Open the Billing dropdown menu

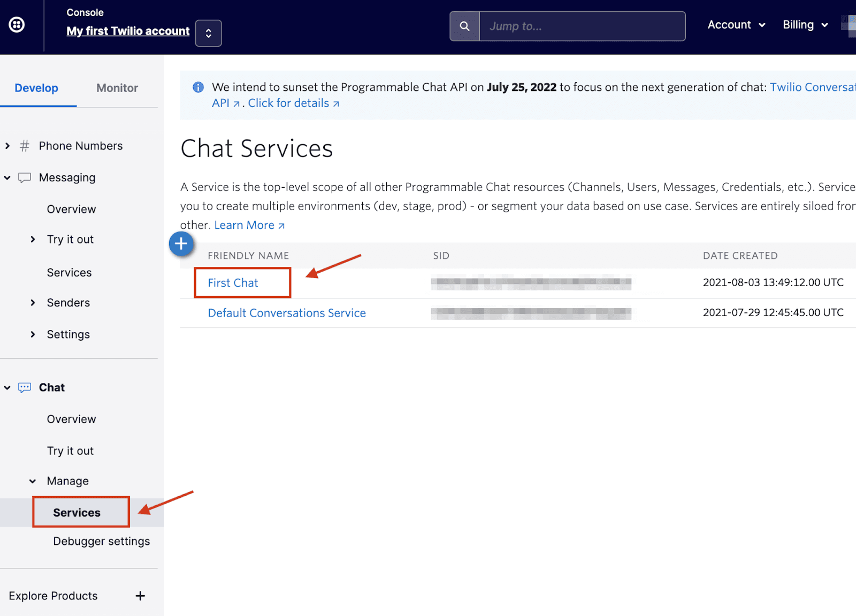coord(805,25)
